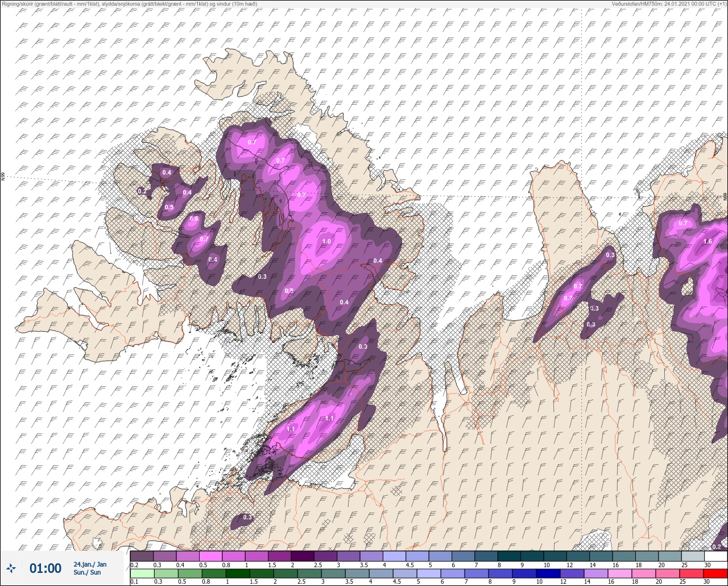This screenshot has width=728, height=586.
Task: Click the 'Sun./ Sun' weekday label
Action: pos(87,572)
